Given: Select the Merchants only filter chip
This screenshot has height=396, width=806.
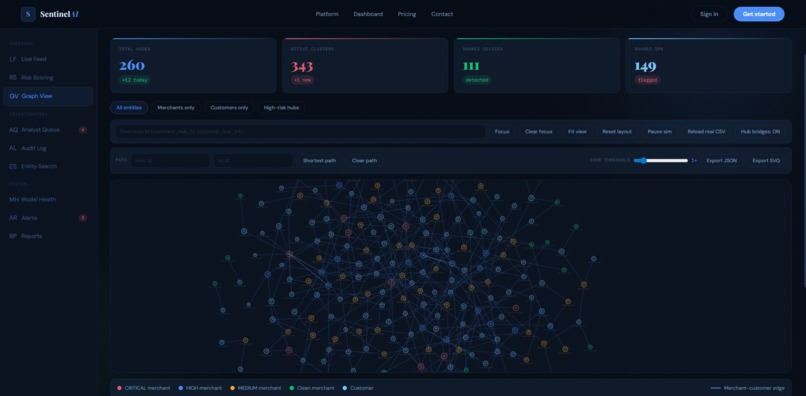Looking at the screenshot, I should [176, 107].
